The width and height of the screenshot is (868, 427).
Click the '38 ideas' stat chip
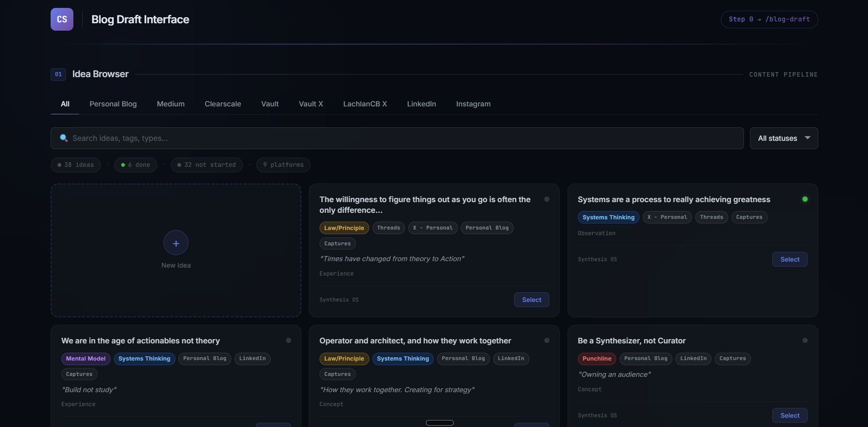click(x=76, y=165)
